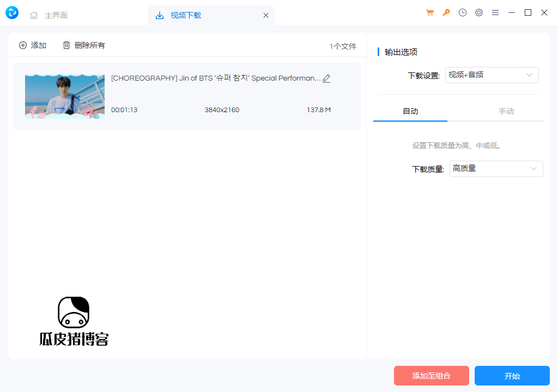Screen dimensions: 558x392
Task: Switch to the 主界面 home tab
Action: tap(49, 16)
